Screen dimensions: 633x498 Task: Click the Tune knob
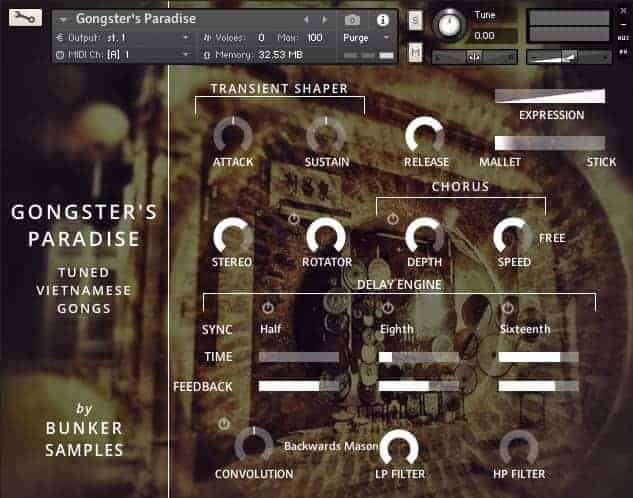click(449, 25)
